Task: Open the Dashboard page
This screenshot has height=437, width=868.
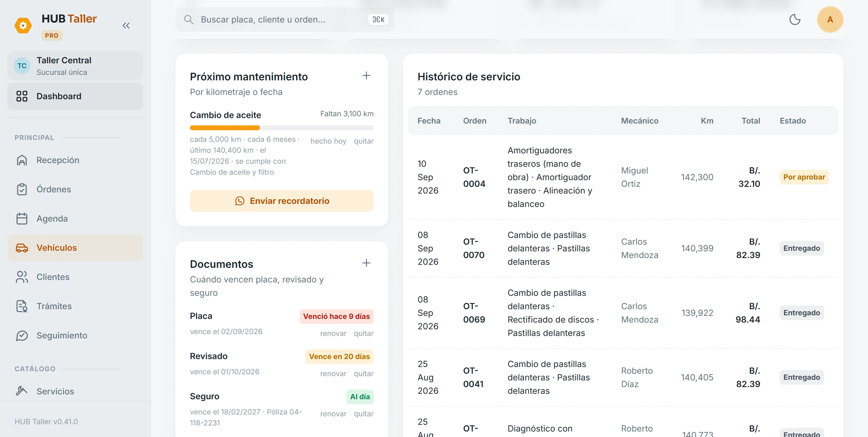Action: pyautogui.click(x=75, y=96)
